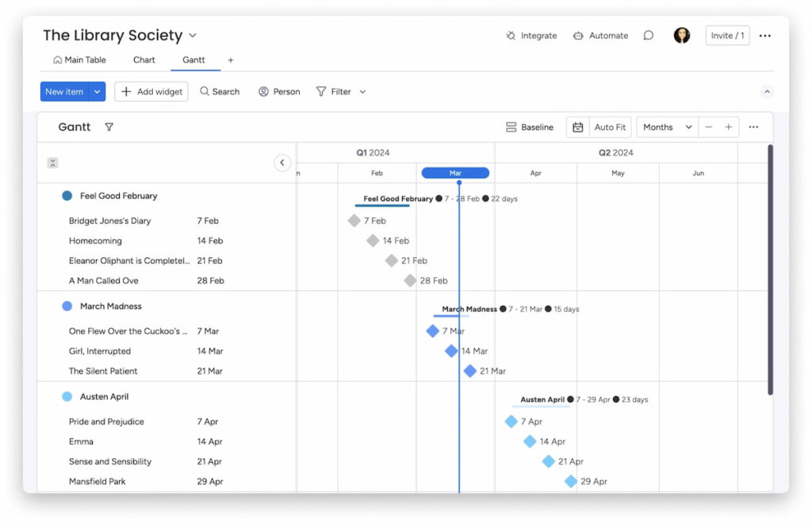Image resolution: width=812 pixels, height=523 pixels.
Task: Open the Months timescale dropdown
Action: 665,127
